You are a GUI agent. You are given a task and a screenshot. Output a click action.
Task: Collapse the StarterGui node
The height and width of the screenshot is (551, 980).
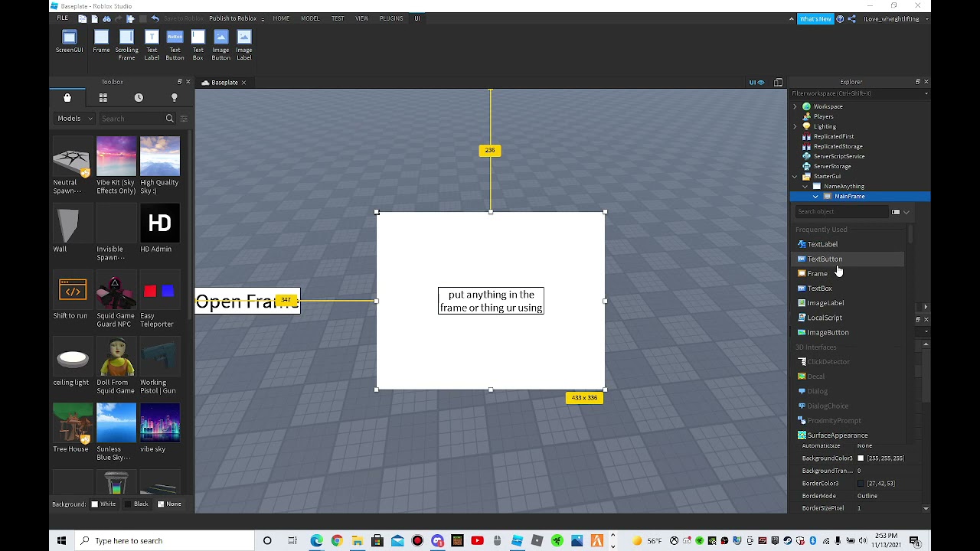[795, 177]
